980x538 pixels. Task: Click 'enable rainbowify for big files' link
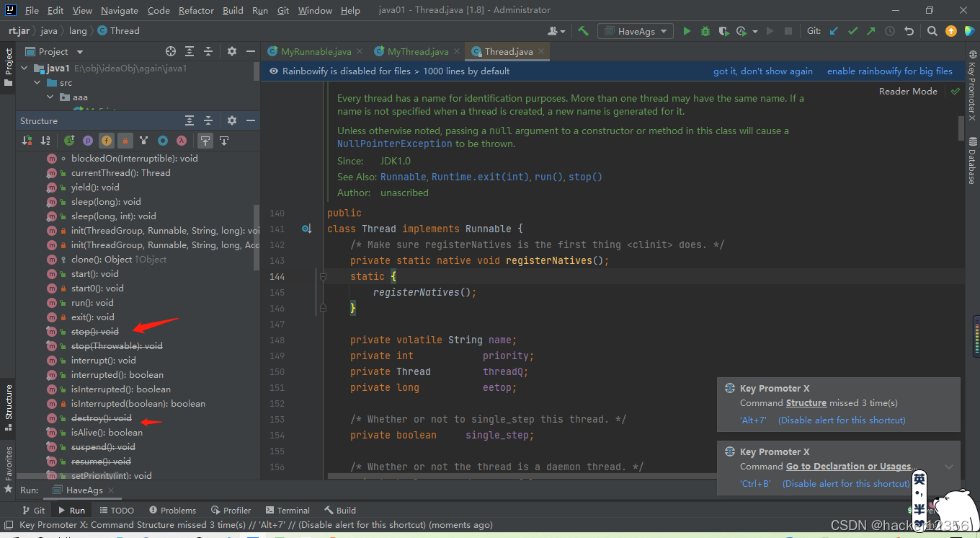pos(890,71)
